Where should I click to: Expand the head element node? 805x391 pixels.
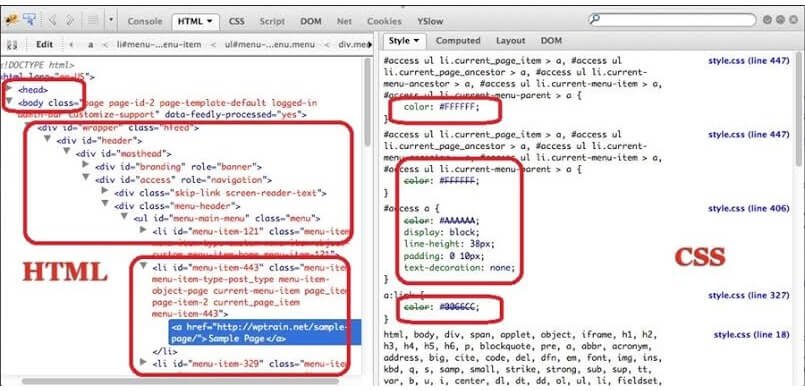[9, 88]
